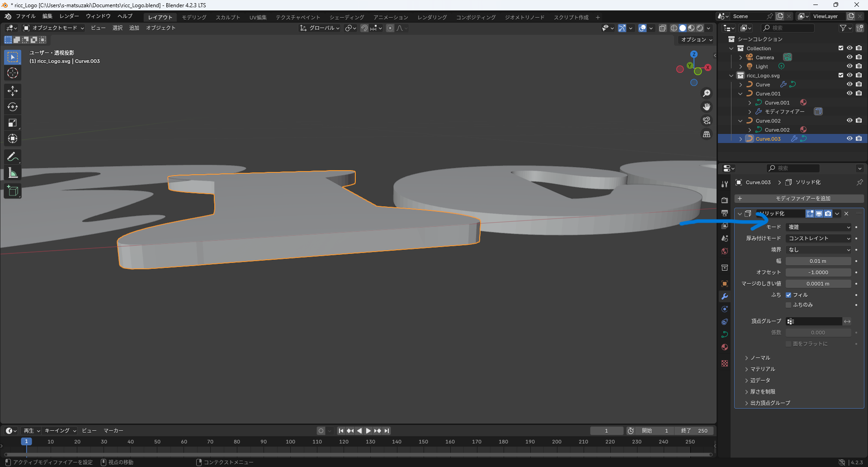This screenshot has width=868, height=467.
Task: Open the ファイル menu
Action: (x=25, y=16)
